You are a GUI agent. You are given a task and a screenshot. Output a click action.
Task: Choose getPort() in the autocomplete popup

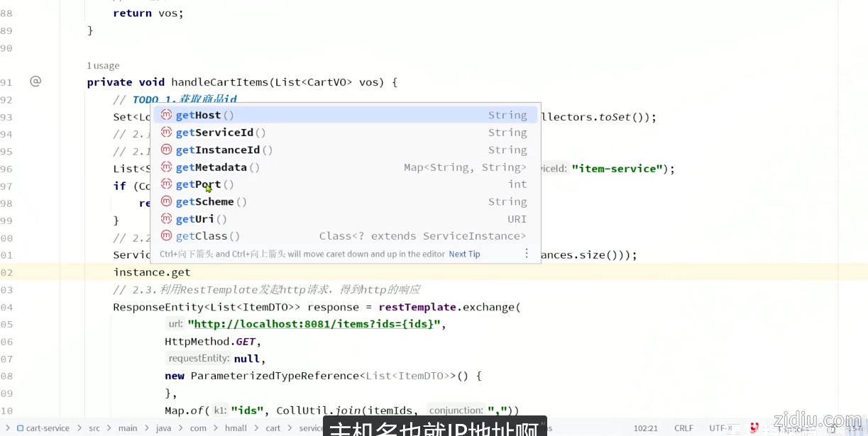coord(204,184)
